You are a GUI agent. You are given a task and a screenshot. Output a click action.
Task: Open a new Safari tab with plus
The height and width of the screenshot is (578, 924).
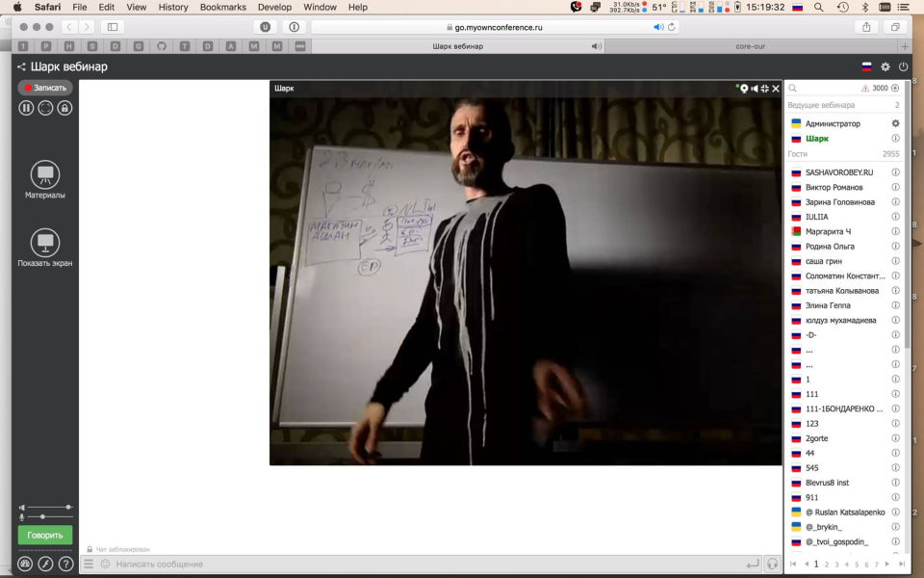pyautogui.click(x=904, y=46)
